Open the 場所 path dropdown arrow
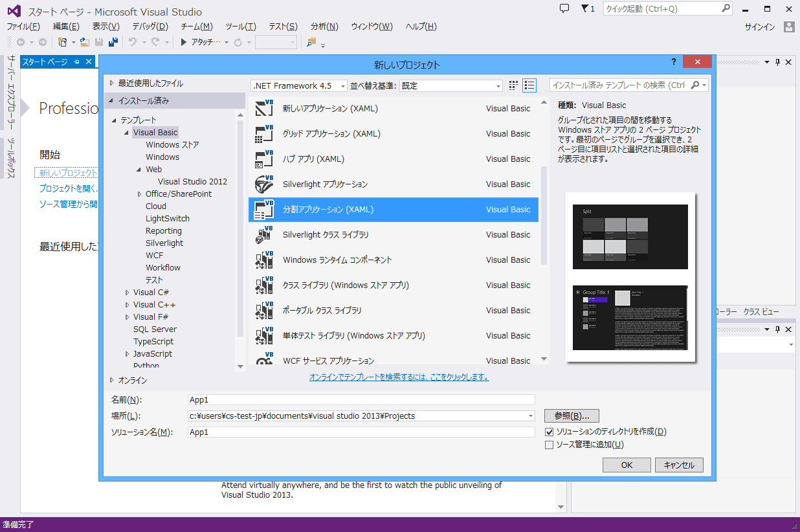This screenshot has height=532, width=800. pos(531,416)
